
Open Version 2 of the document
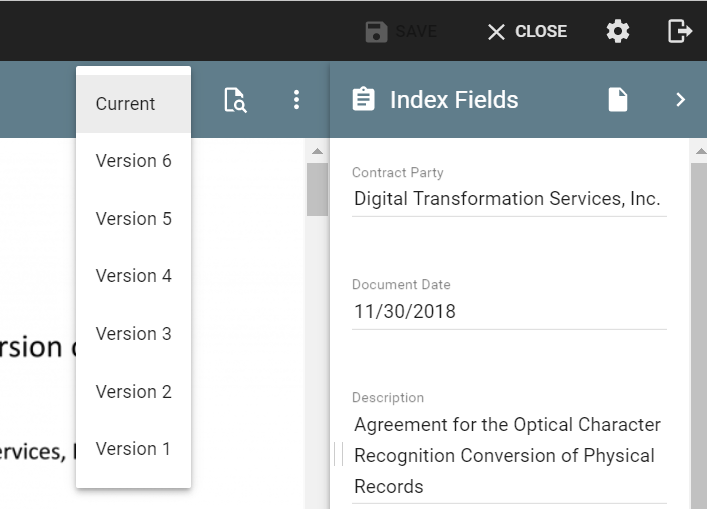click(133, 392)
